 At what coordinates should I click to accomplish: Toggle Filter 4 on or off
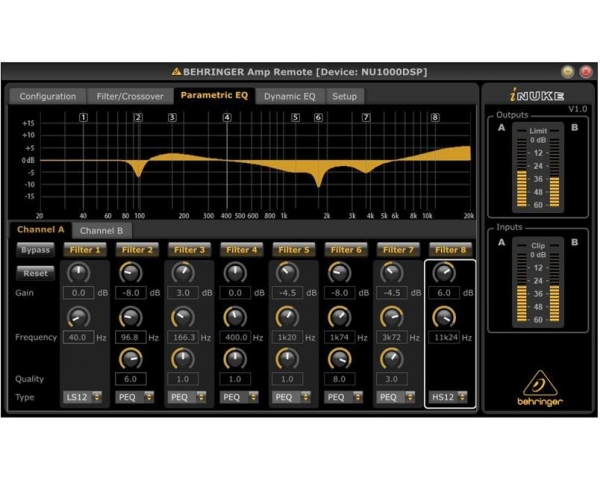pos(241,250)
